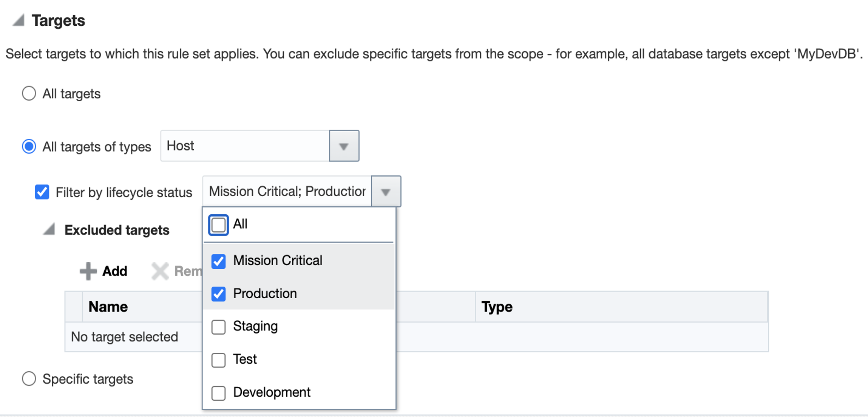868x417 pixels.
Task: Close the lifecycle status dropdown arrow
Action: click(386, 192)
